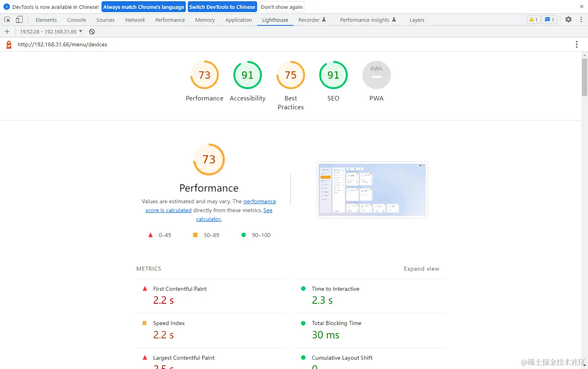Close the DevTools language info bar

click(x=582, y=6)
